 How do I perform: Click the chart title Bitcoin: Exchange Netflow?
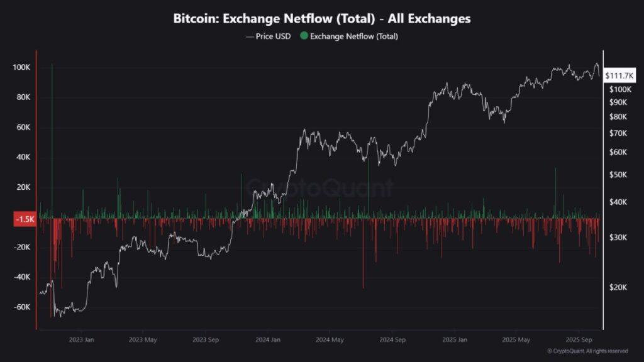click(x=321, y=19)
